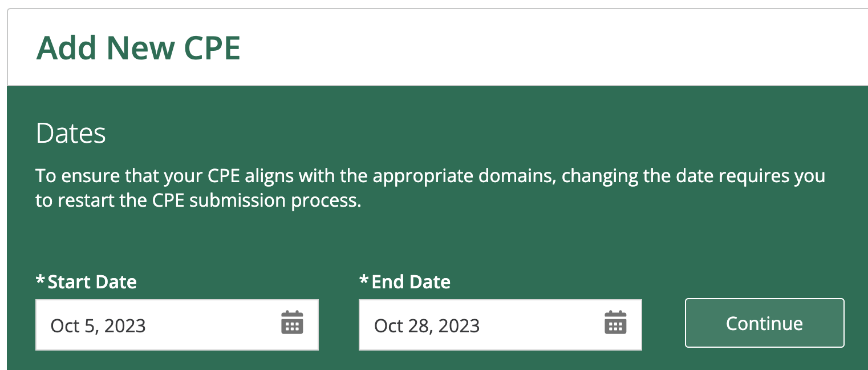Focus the Start Date input field
Screen dimensions: 868x370
[177, 325]
